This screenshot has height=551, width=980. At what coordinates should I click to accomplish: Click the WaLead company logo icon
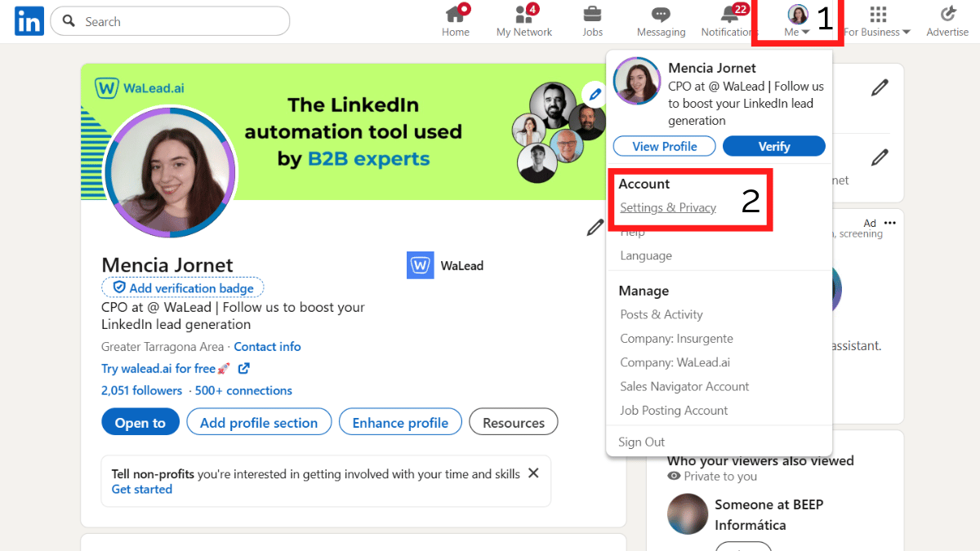click(421, 265)
